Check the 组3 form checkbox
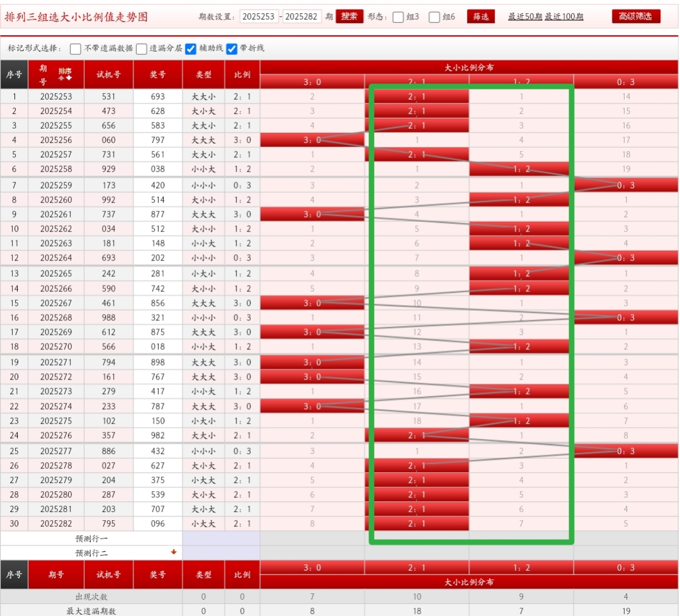The height and width of the screenshot is (616, 680). tap(398, 17)
